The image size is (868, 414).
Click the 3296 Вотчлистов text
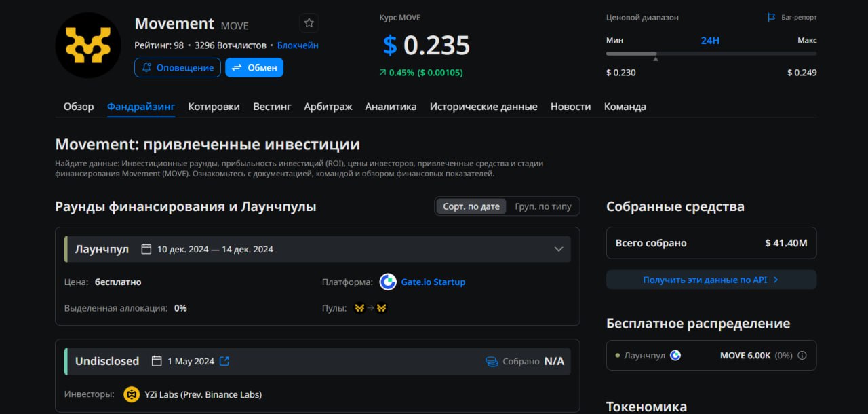(x=231, y=45)
